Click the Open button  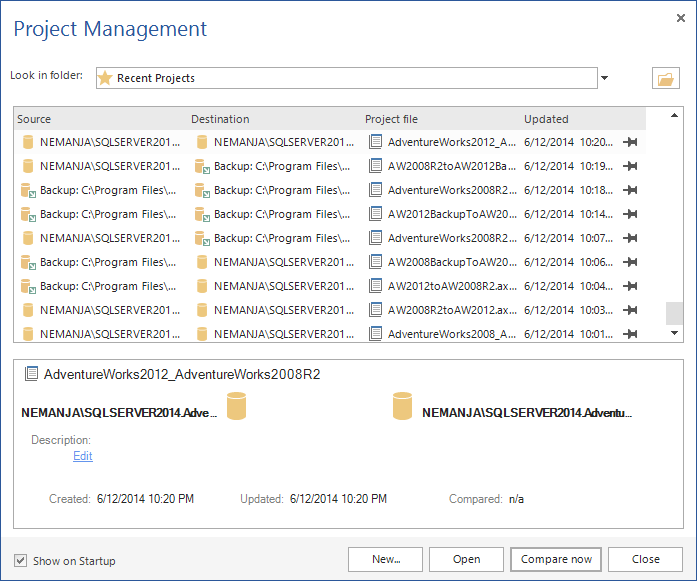click(x=466, y=559)
